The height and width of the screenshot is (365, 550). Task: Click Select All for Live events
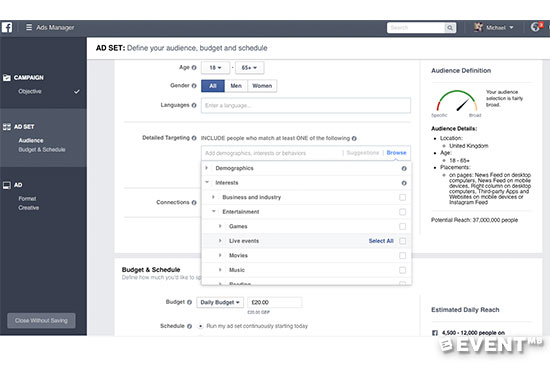tap(381, 241)
